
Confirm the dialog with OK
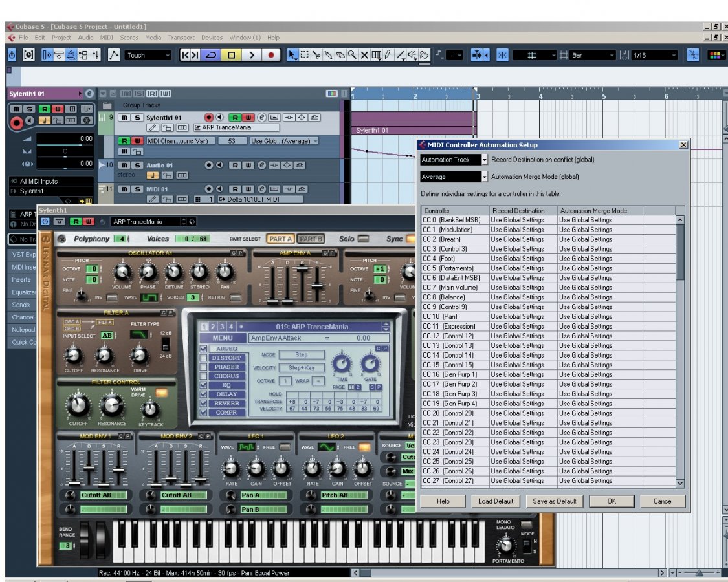[612, 501]
